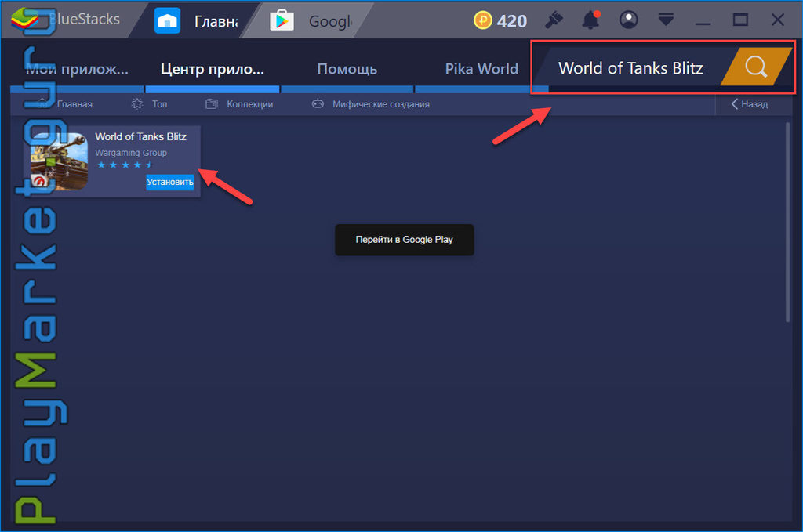Expand the title bar dropdown arrow menu

666,20
